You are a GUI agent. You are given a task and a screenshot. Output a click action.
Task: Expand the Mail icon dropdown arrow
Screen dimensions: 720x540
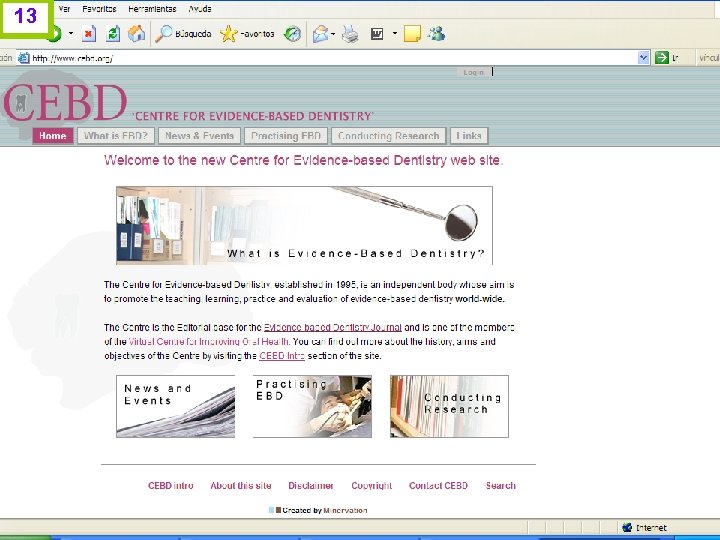pyautogui.click(x=333, y=34)
